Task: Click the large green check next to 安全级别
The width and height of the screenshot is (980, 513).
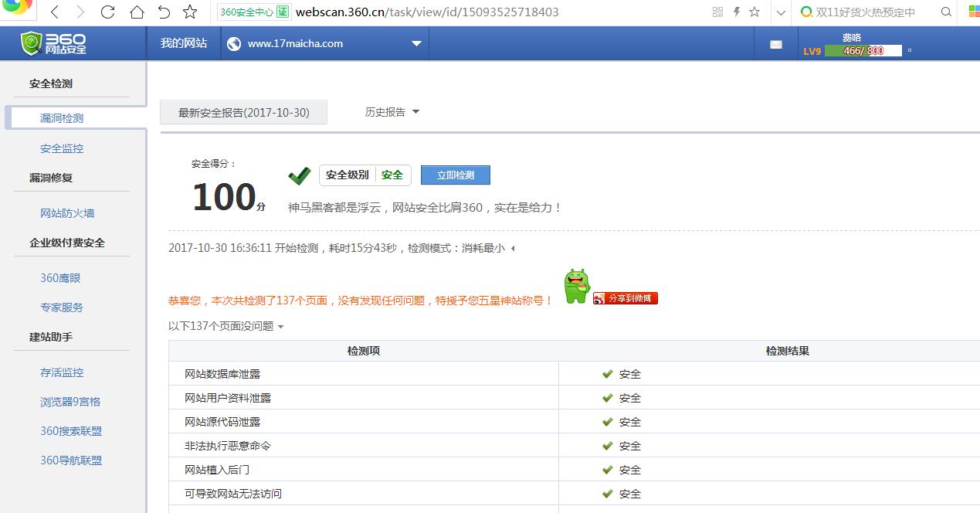Action: click(299, 176)
